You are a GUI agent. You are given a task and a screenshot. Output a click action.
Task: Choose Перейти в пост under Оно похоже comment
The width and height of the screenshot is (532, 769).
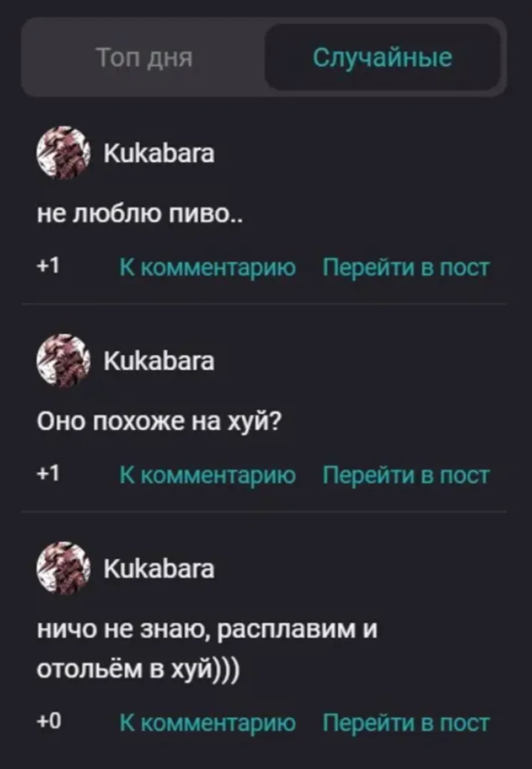point(406,475)
